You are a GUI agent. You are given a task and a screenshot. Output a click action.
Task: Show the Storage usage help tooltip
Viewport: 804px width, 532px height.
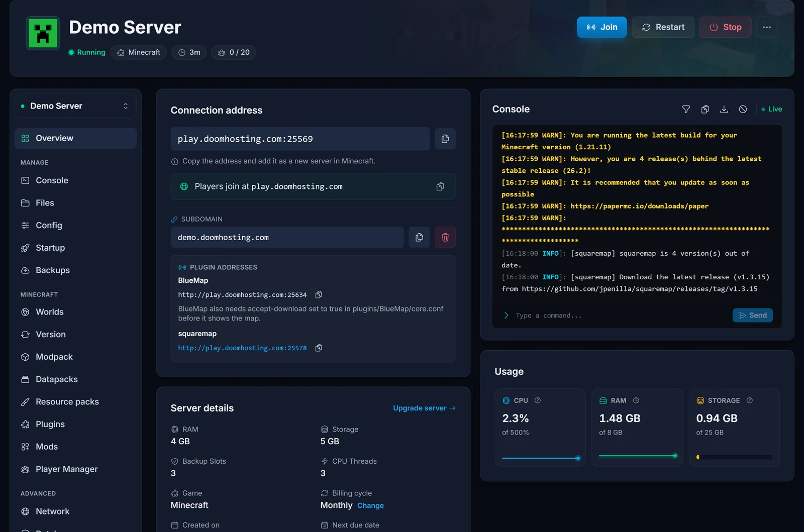750,400
